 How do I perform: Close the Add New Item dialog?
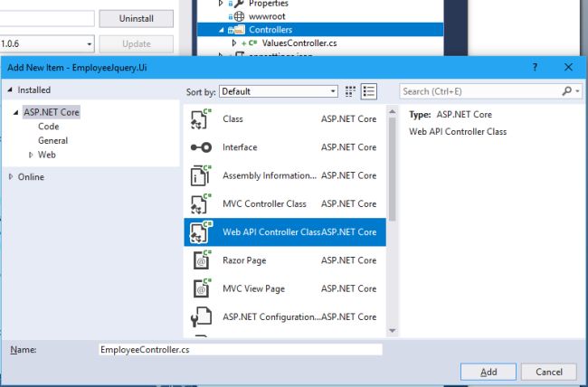(x=568, y=67)
